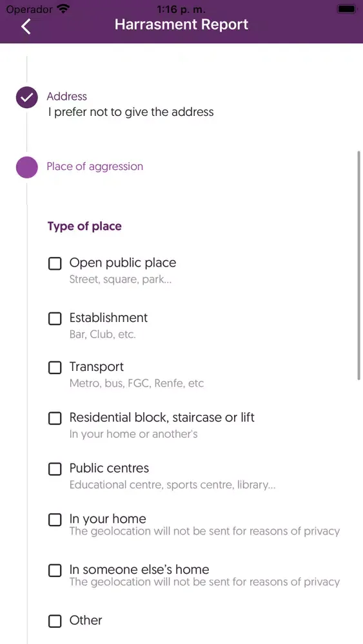Check In someone else's home box

(x=55, y=570)
